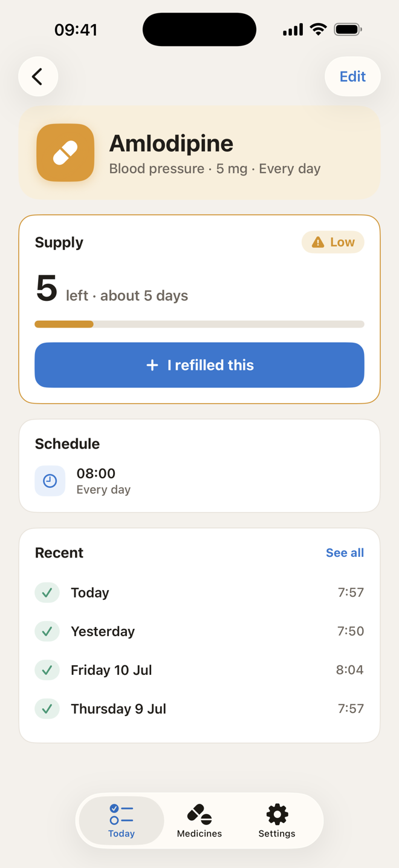Switch to the Settings tab label

pos(277,833)
